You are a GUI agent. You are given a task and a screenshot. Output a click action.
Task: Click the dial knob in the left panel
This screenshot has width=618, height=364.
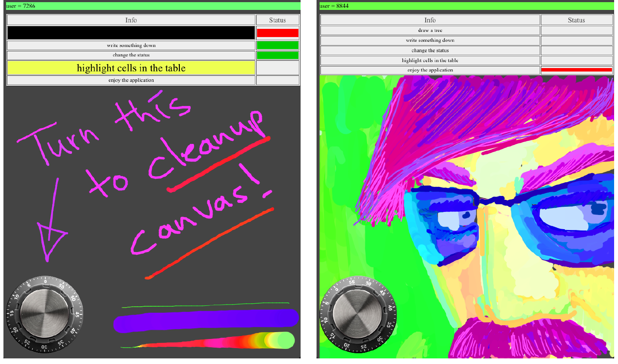pos(44,314)
